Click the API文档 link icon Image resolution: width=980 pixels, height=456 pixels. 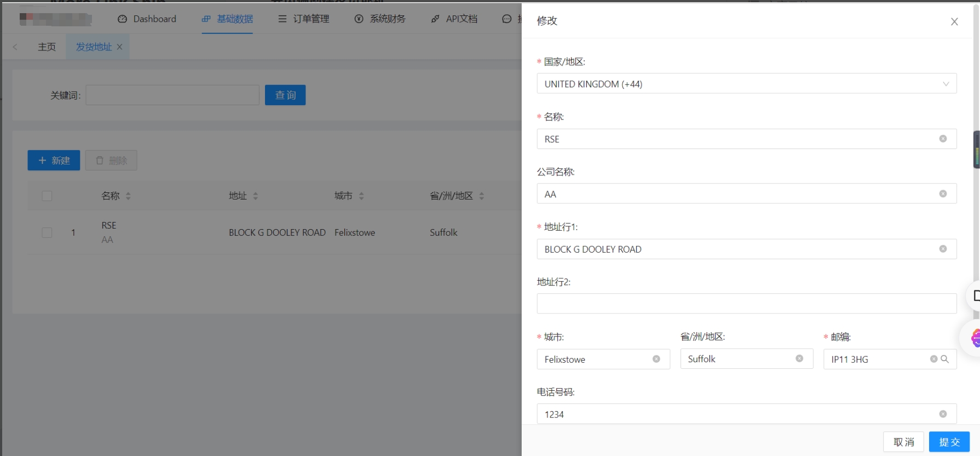435,19
